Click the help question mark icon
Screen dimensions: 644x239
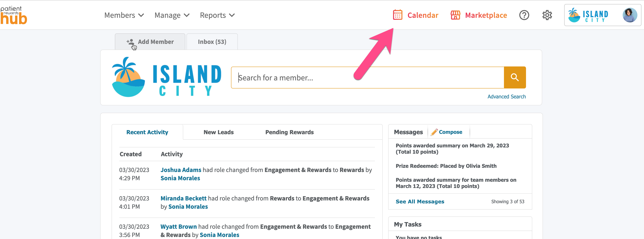[524, 15]
